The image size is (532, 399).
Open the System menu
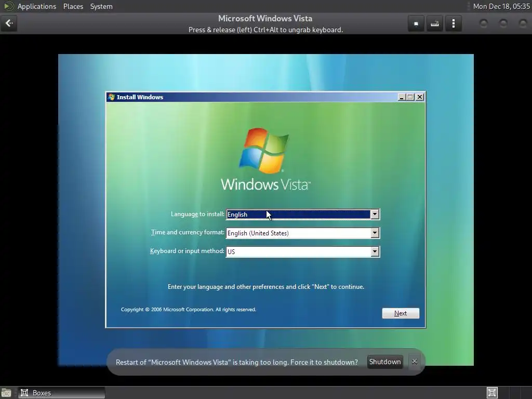(101, 6)
